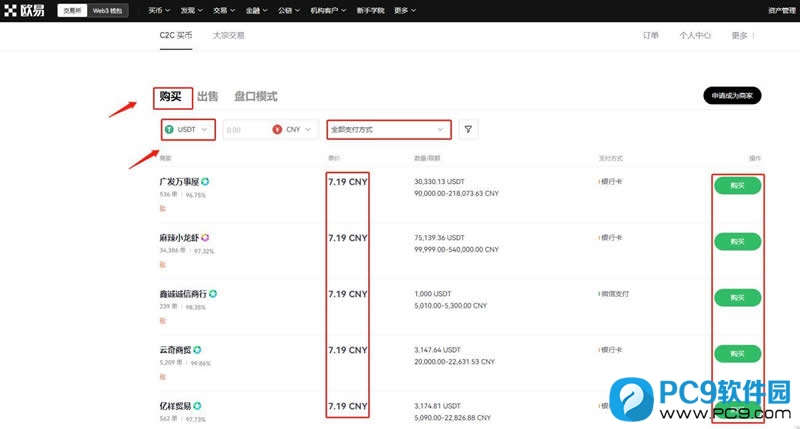Open merchant 麻辣小龙虾 profile
This screenshot has height=429, width=800.
179,238
